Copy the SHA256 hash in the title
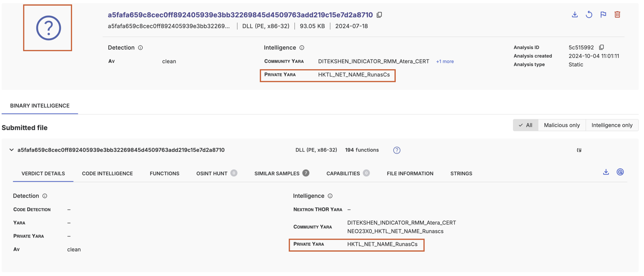 point(379,15)
